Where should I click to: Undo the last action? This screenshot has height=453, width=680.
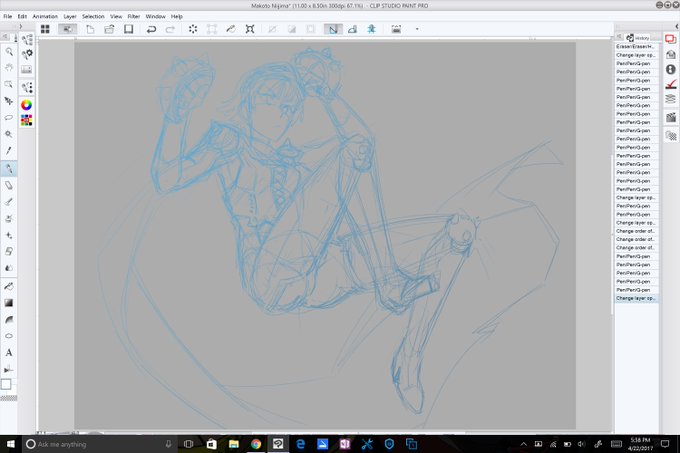tap(151, 29)
